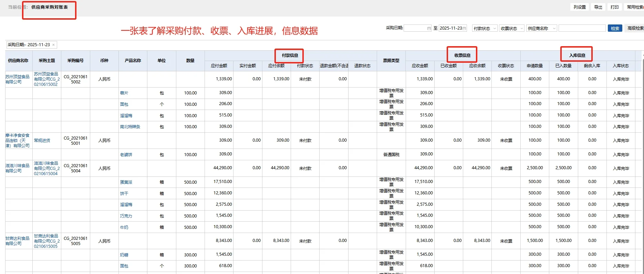Expand the 付款状态 filter dropdown

(485, 28)
